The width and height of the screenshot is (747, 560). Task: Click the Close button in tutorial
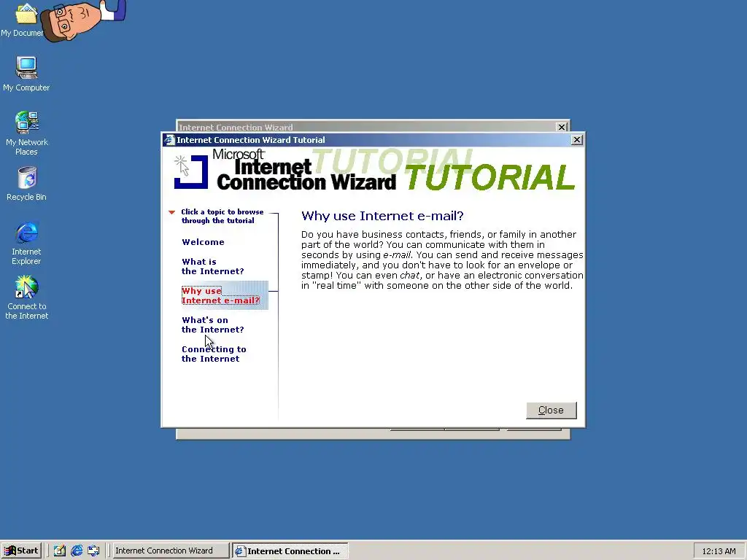point(551,411)
